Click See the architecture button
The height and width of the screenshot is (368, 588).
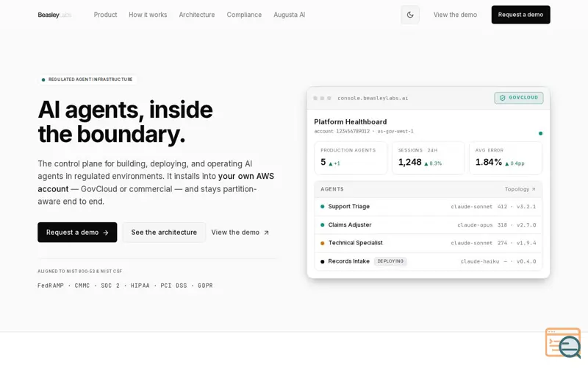(x=164, y=232)
